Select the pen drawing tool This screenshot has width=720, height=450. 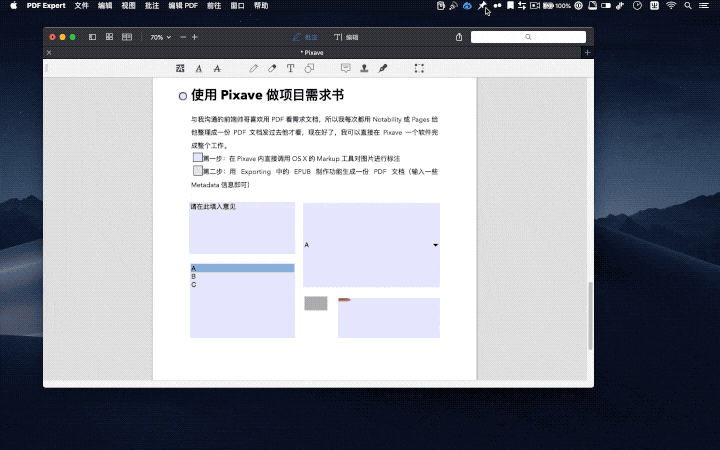[253, 68]
